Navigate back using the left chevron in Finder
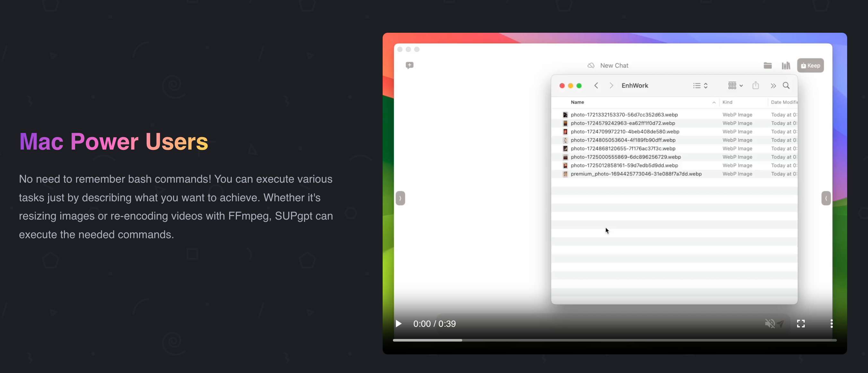 pos(596,86)
